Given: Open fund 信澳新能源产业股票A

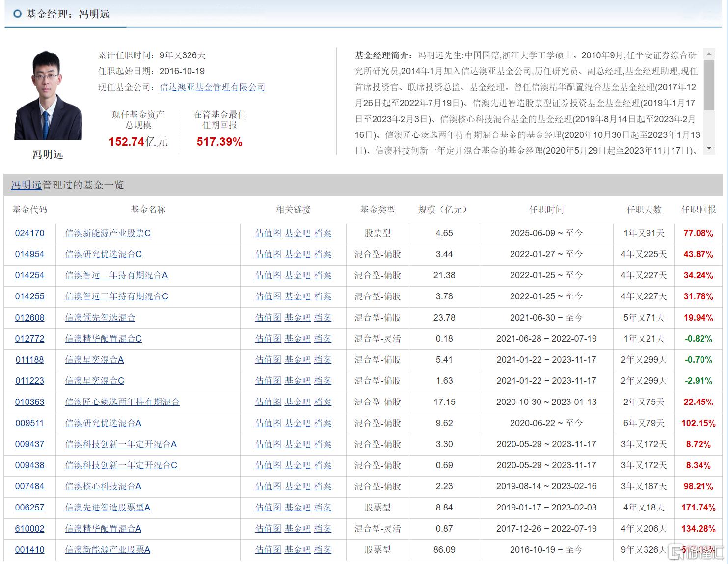Looking at the screenshot, I should [108, 550].
